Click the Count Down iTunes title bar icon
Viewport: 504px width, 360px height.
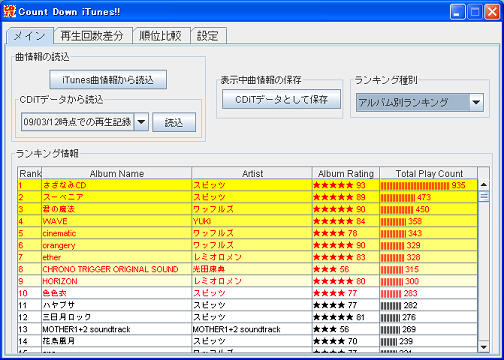point(9,12)
